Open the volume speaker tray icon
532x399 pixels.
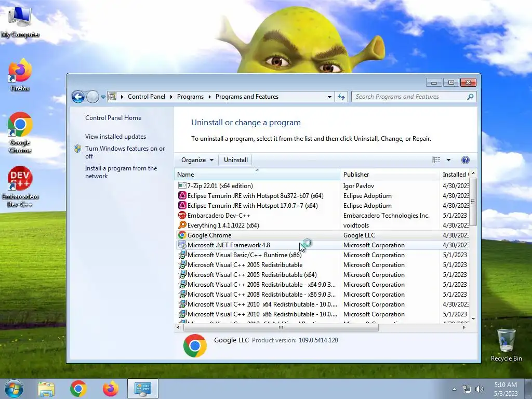pos(480,389)
